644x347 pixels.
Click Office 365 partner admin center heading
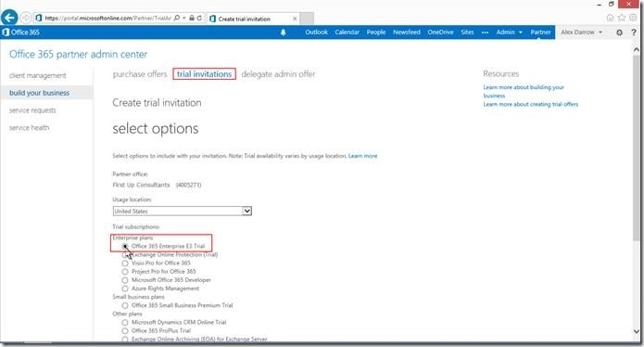(78, 54)
